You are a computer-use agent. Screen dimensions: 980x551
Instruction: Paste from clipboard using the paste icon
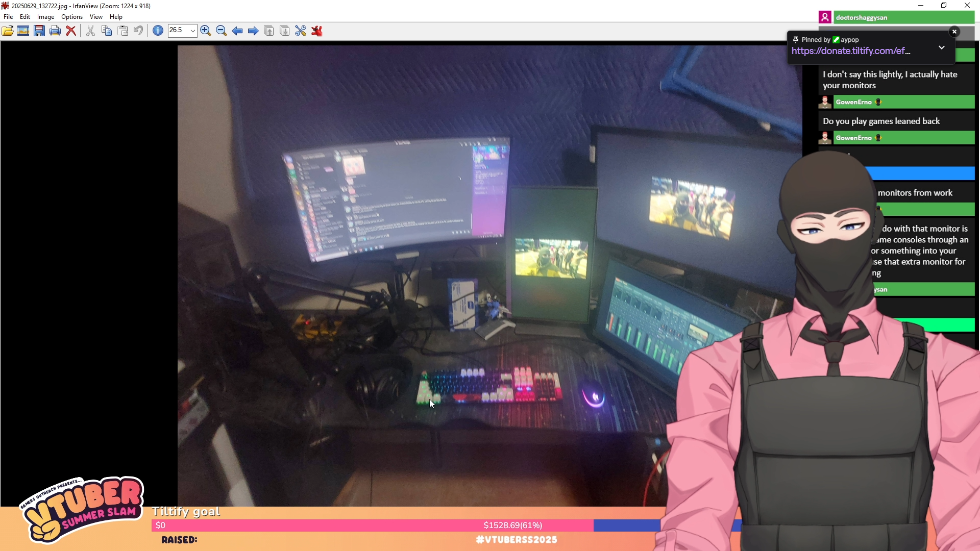click(x=122, y=31)
